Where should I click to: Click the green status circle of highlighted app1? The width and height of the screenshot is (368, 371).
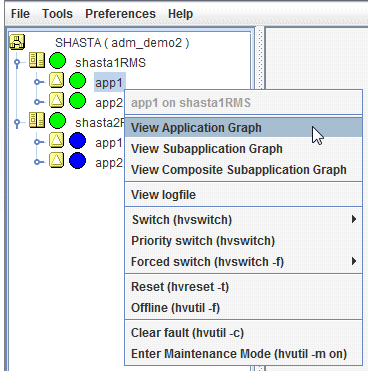pos(77,81)
